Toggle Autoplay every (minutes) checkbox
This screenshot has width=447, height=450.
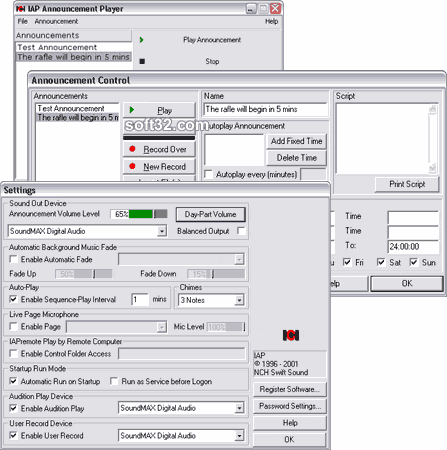pos(209,174)
